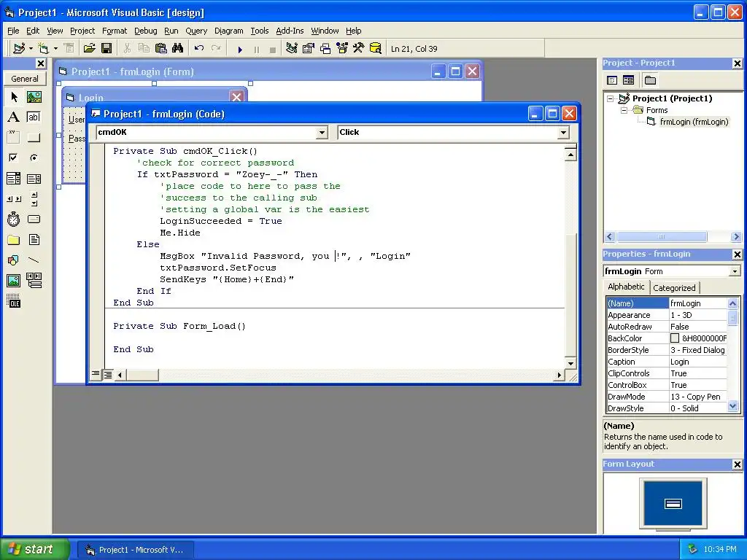Open the cmdOK object dropdown

tap(322, 133)
